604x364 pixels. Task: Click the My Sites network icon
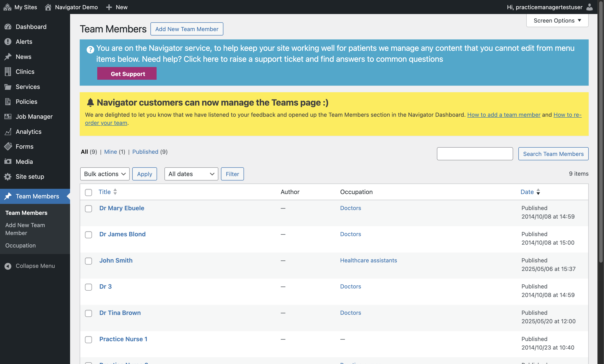tap(7, 7)
